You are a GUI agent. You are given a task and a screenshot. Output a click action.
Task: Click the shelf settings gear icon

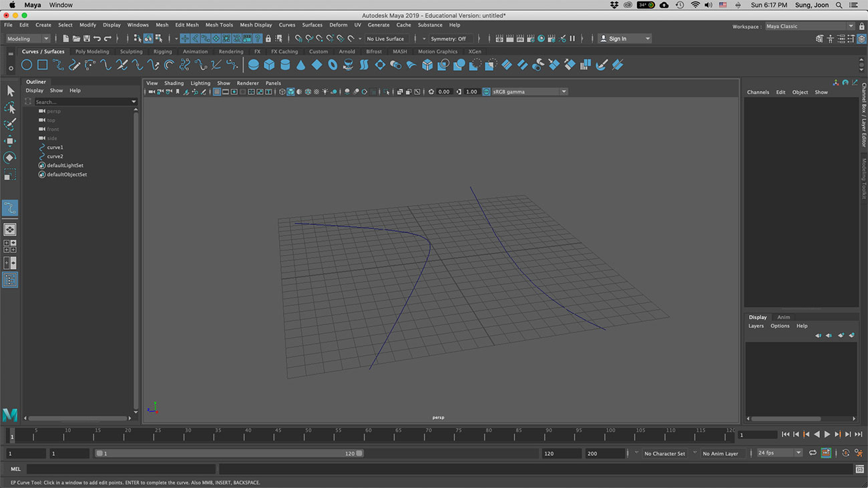coord(11,68)
